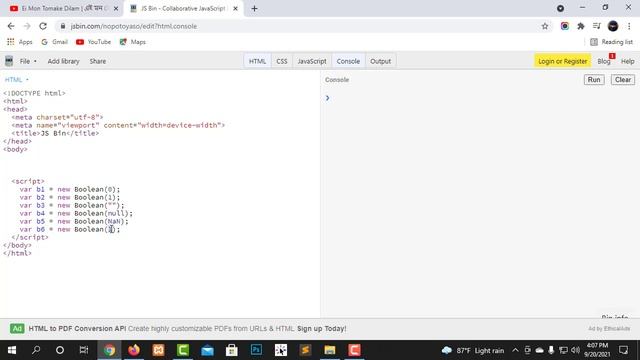Close the JS Bin tab
The height and width of the screenshot is (360, 640).
pos(236,9)
